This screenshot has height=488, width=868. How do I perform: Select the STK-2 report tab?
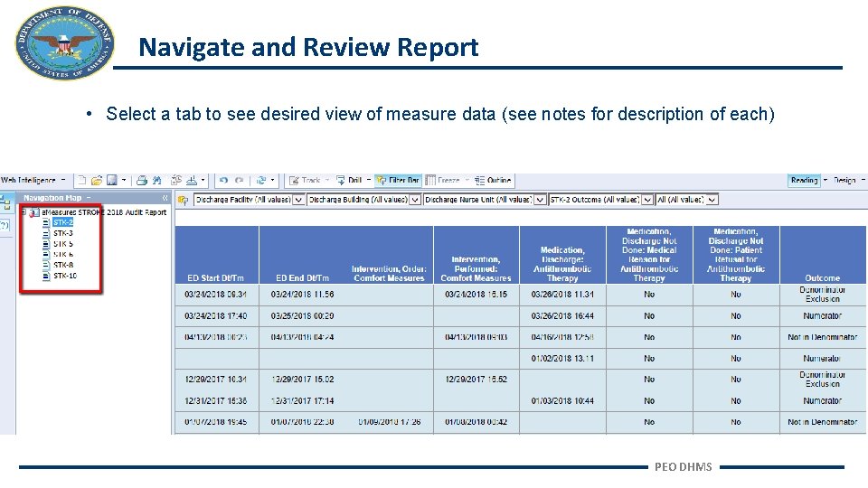[x=63, y=222]
